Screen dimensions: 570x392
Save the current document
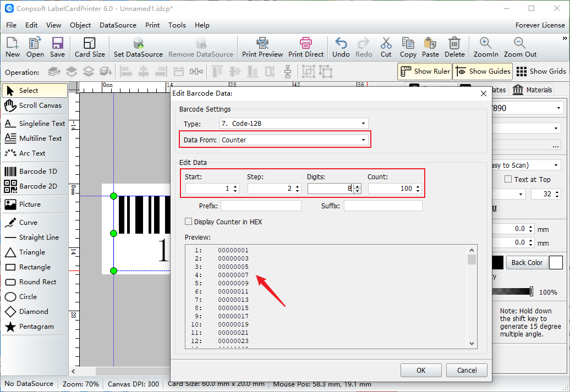pyautogui.click(x=57, y=47)
